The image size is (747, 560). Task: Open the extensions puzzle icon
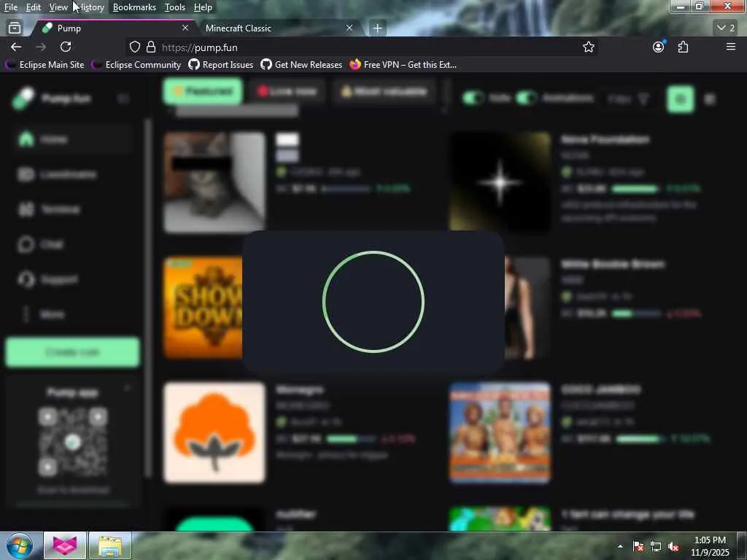point(683,47)
